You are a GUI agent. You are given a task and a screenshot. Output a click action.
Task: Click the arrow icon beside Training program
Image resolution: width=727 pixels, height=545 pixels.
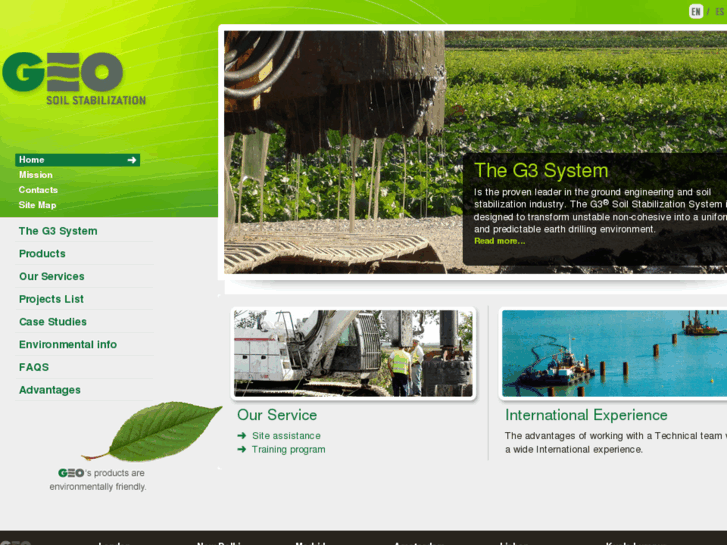[242, 449]
